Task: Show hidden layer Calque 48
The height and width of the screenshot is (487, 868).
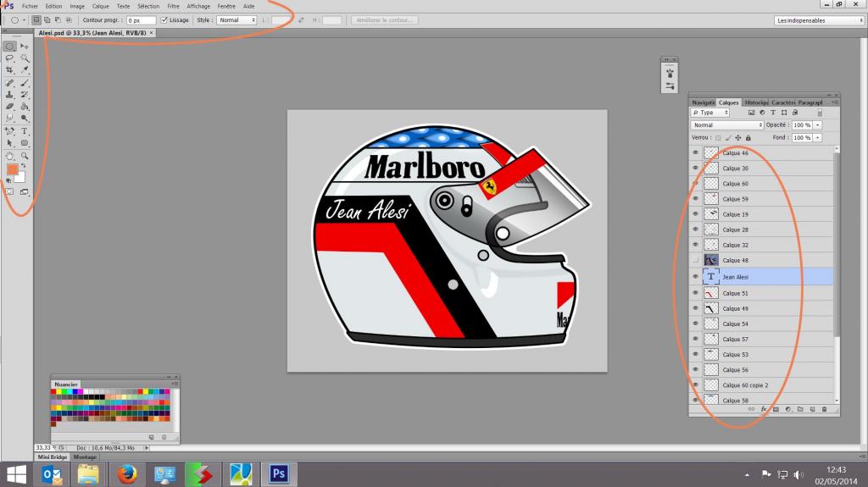Action: click(695, 260)
